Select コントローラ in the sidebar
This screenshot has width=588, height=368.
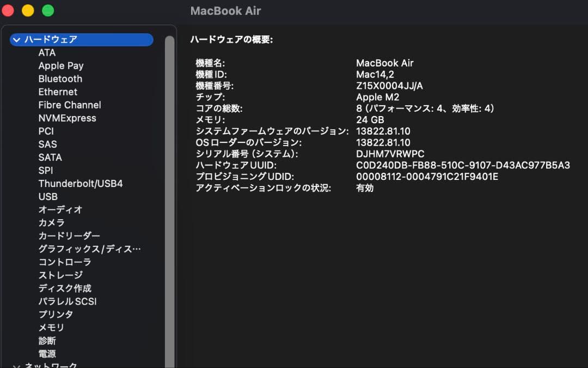pyautogui.click(x=64, y=262)
